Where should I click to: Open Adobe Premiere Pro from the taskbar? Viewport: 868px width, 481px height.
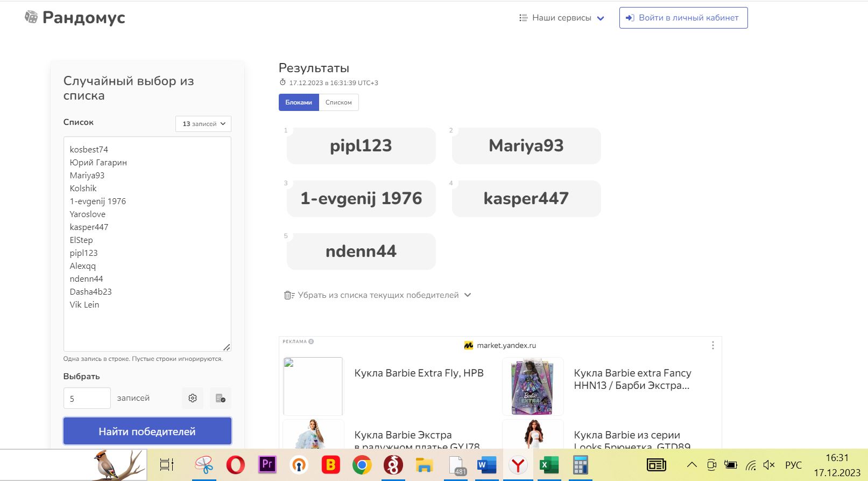pyautogui.click(x=267, y=464)
